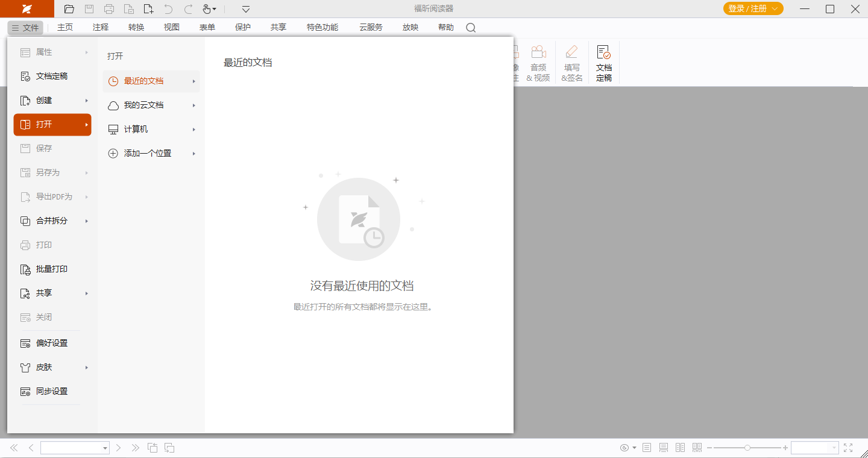Image resolution: width=868 pixels, height=458 pixels.
Task: Switch to the 放映 ribbon tab
Action: [x=410, y=27]
